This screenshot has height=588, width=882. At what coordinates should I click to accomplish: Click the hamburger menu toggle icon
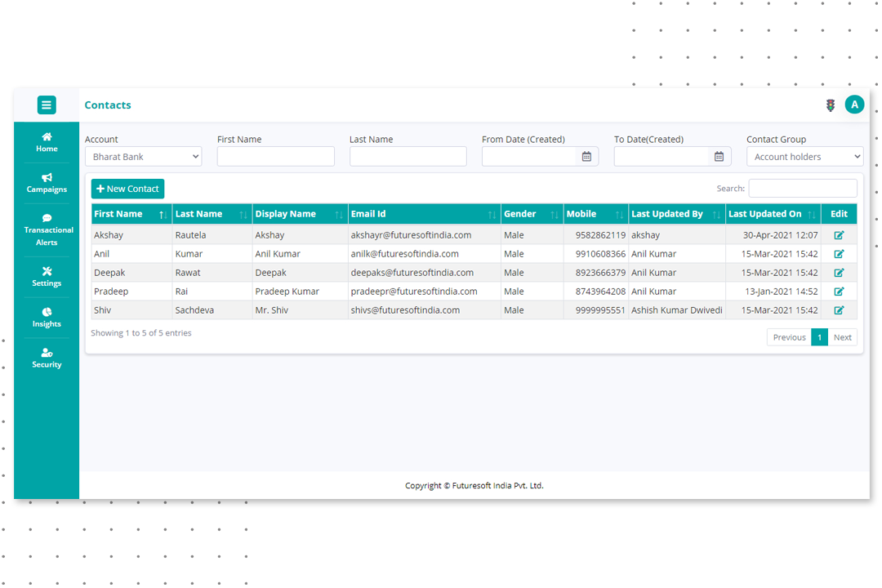click(47, 105)
